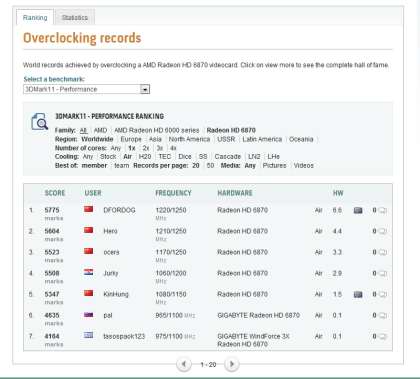Choose 2x number of cores

tap(146, 148)
